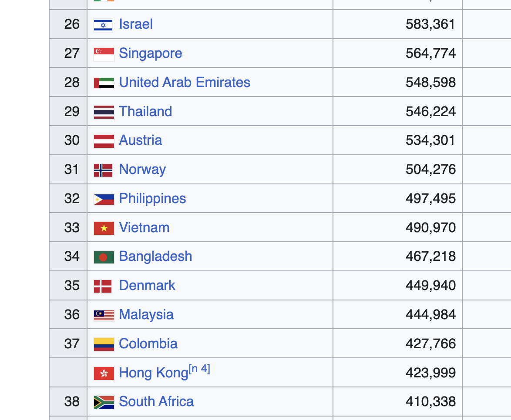The height and width of the screenshot is (420, 511).
Task: Click the Hong Kong flag icon
Action: (x=104, y=373)
